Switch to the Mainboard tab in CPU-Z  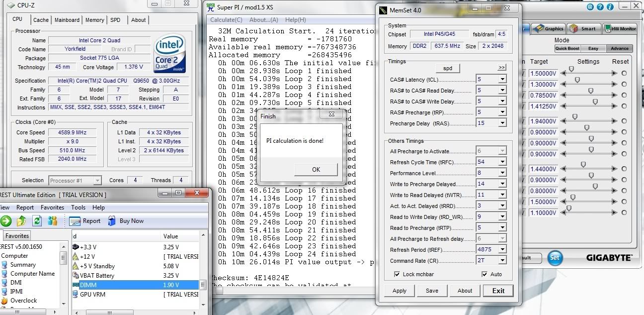point(67,20)
